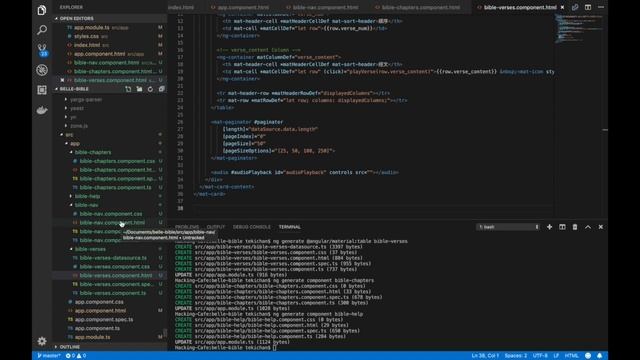Screen dimensions: 640x360
Task: Maximize the terminal panel with up chevron
Action: (588, 227)
